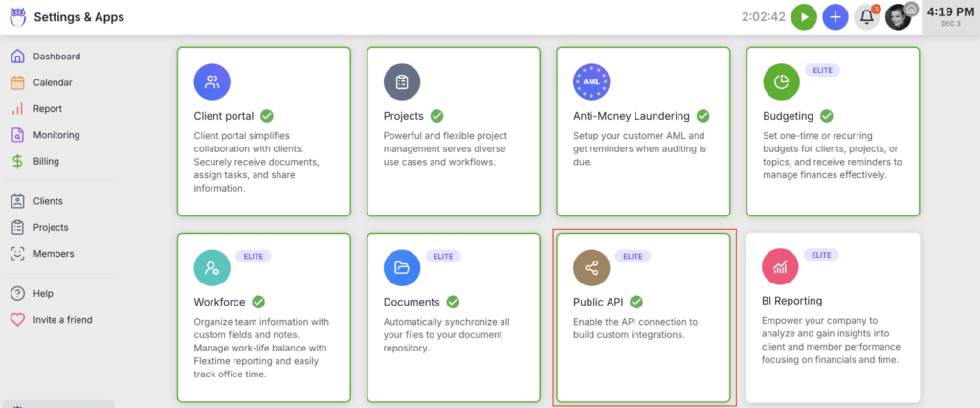The image size is (980, 408).
Task: Open Monitoring from the sidebar
Action: [56, 135]
